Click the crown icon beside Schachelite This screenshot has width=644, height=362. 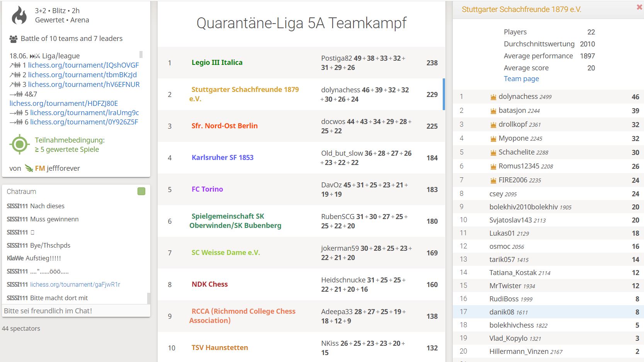(x=493, y=153)
